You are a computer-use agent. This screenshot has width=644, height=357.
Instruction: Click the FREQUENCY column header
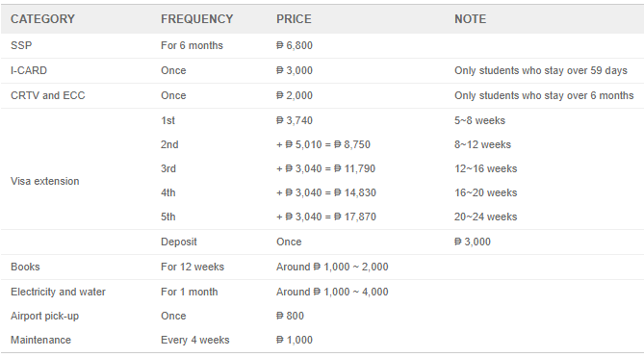click(196, 19)
